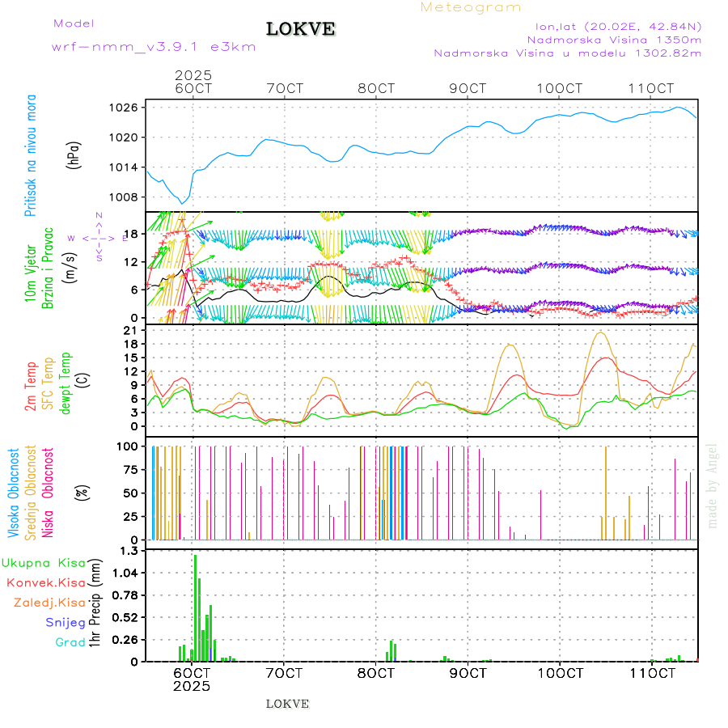Click the 'Konvek.Kisa' red legend label
This screenshot has width=728, height=728.
[x=46, y=582]
